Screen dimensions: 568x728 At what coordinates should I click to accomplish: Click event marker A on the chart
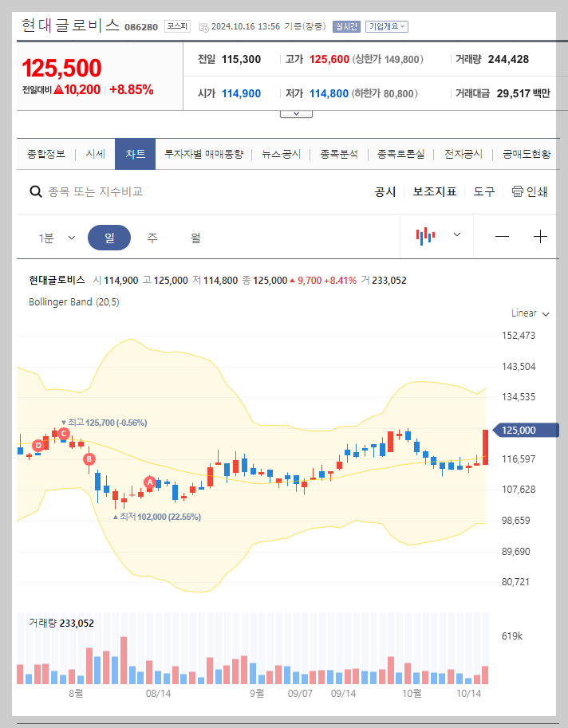click(x=148, y=482)
